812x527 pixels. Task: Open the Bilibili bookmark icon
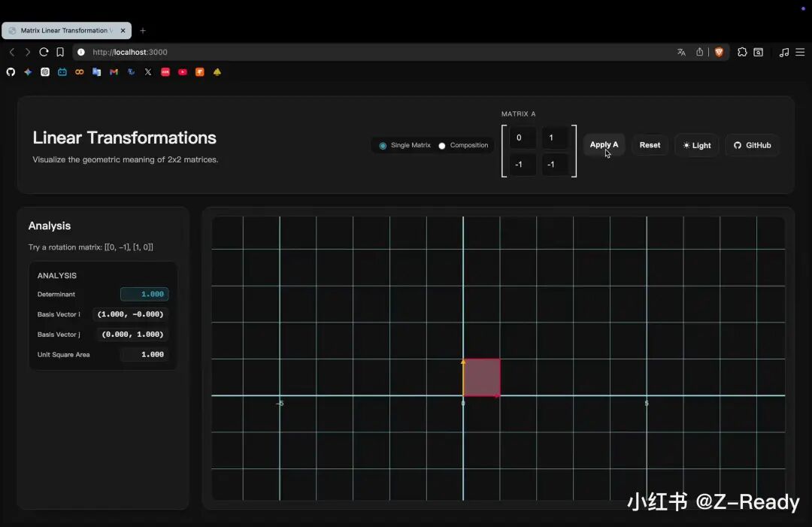point(62,72)
